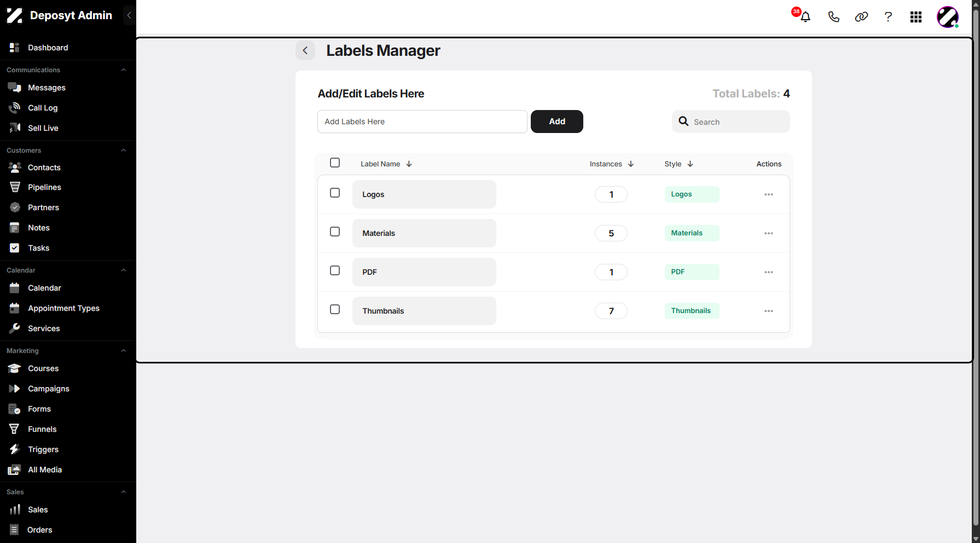Check the Materials row checkbox
Screen dimensions: 980x543
tap(335, 232)
